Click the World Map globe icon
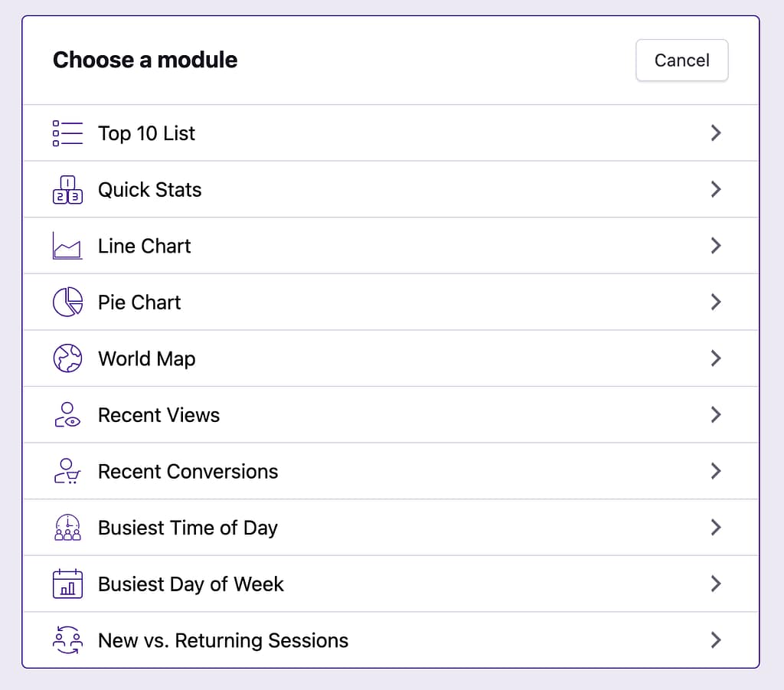The width and height of the screenshot is (784, 690). pos(67,358)
